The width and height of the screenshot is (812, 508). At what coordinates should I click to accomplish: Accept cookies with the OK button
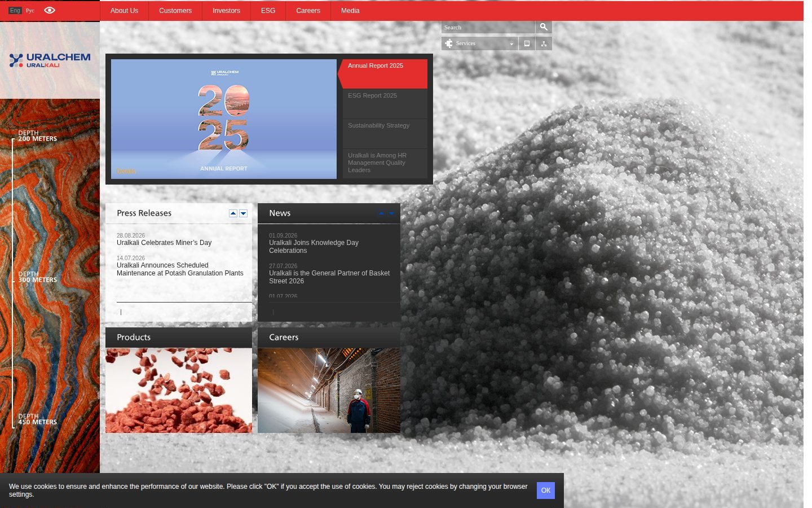pyautogui.click(x=546, y=491)
